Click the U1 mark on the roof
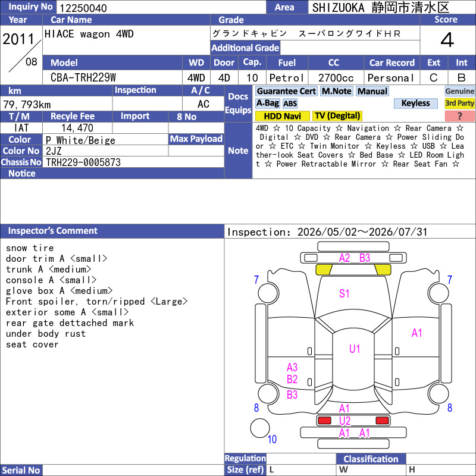 click(x=354, y=349)
